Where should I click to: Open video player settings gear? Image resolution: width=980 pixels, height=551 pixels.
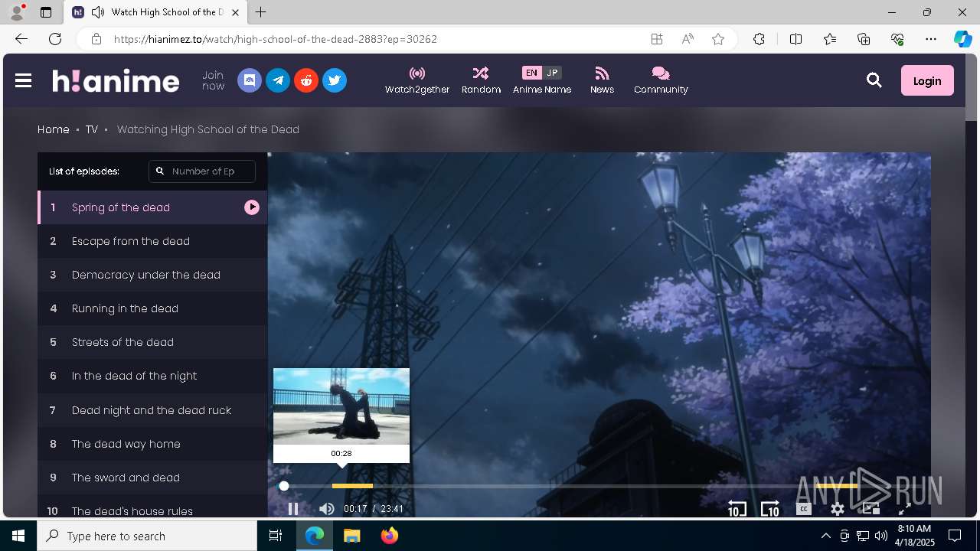pos(838,509)
